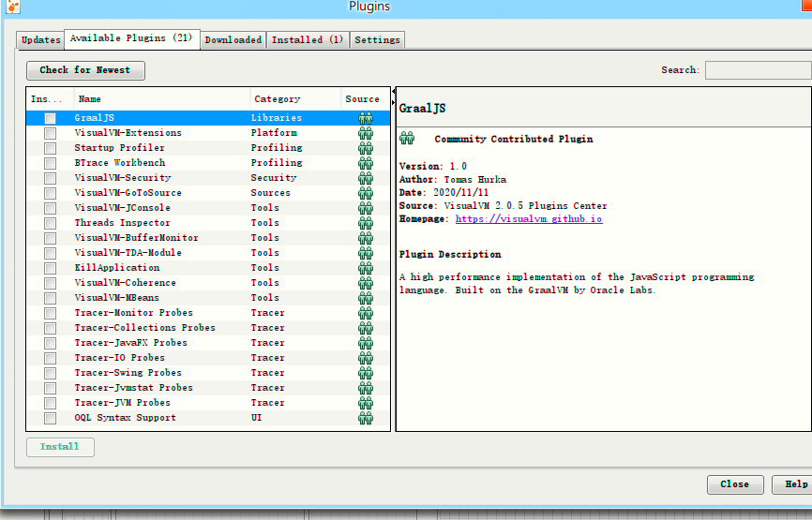812x520 pixels.
Task: Click the source icon in VisualVM-JConsole row
Action: click(366, 208)
